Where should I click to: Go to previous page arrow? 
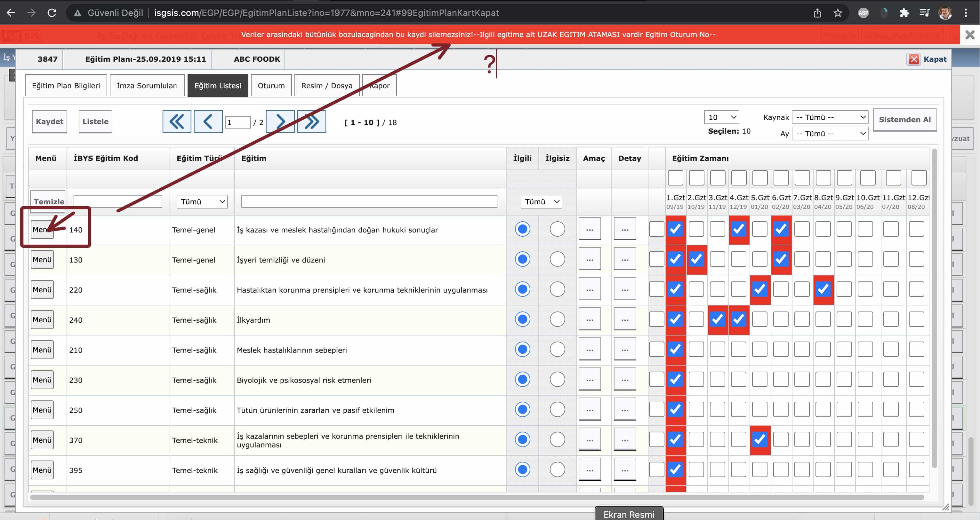pos(208,122)
